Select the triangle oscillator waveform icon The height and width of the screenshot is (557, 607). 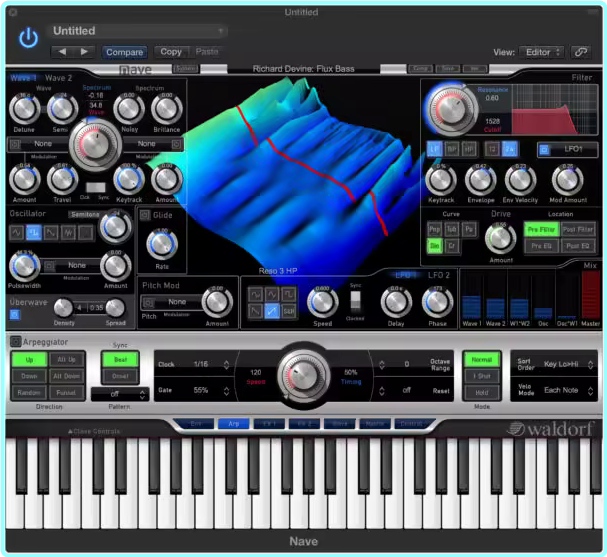69,233
